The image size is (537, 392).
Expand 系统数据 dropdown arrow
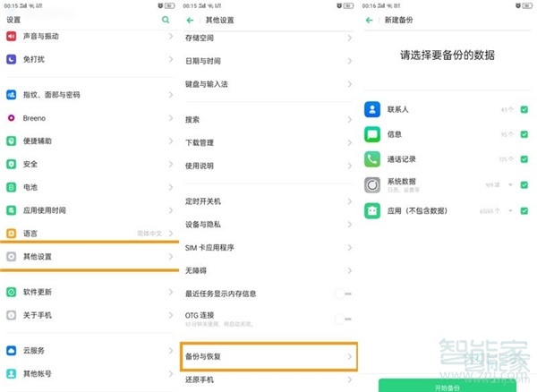510,185
